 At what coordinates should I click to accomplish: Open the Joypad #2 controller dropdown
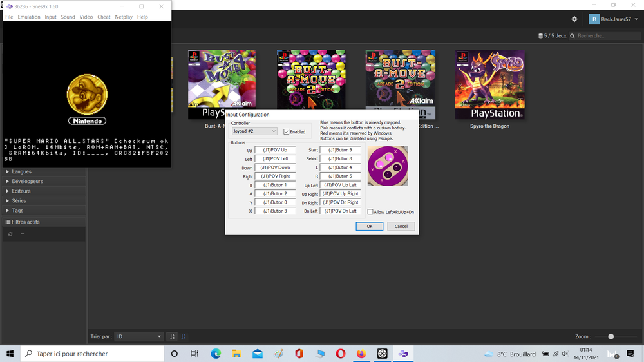pos(254,131)
